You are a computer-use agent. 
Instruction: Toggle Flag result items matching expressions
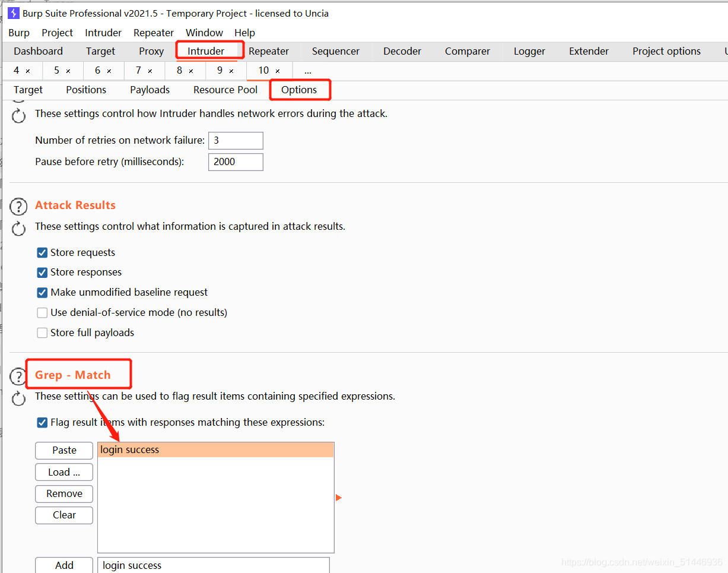point(42,422)
